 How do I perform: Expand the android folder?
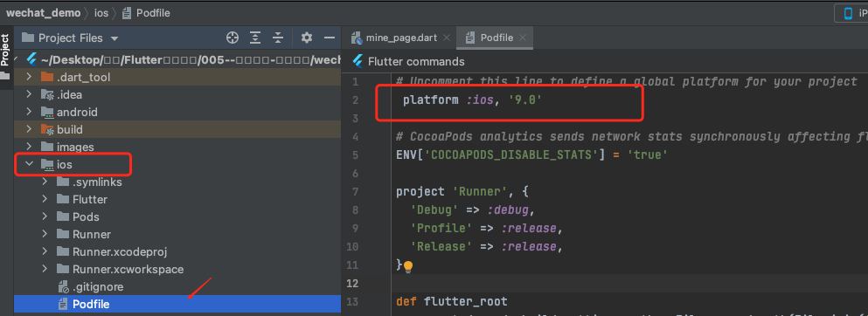pos(30,112)
